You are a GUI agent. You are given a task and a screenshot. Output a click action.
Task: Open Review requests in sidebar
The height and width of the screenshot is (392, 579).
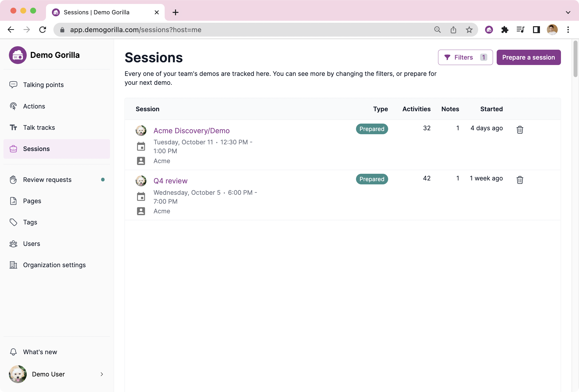tap(47, 179)
